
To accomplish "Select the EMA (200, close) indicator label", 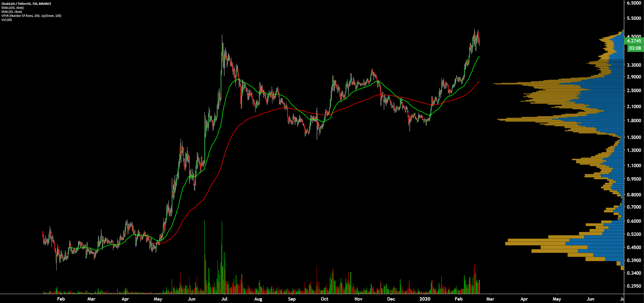I will point(13,8).
